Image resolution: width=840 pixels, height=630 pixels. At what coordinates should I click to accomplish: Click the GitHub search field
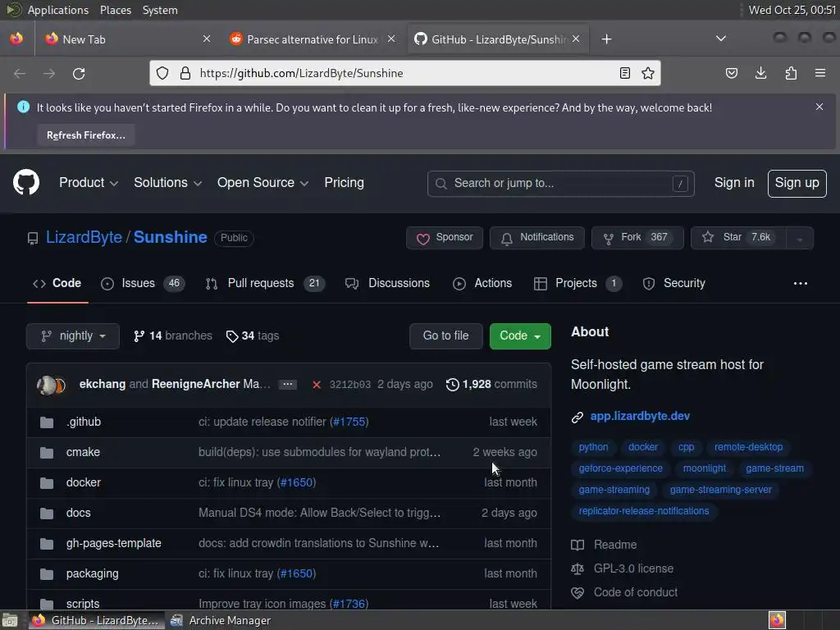click(x=561, y=184)
